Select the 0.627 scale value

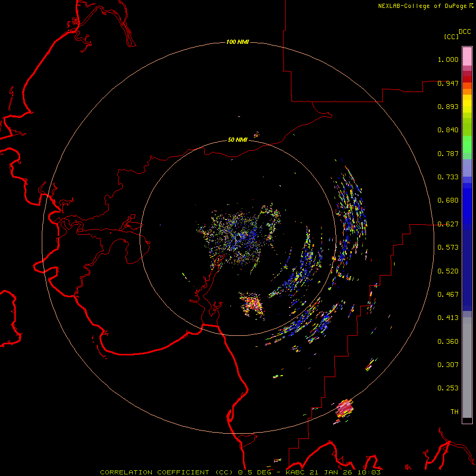pos(448,224)
